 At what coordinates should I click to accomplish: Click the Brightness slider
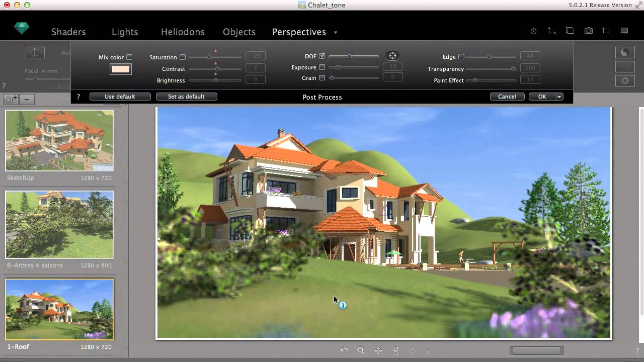point(215,80)
